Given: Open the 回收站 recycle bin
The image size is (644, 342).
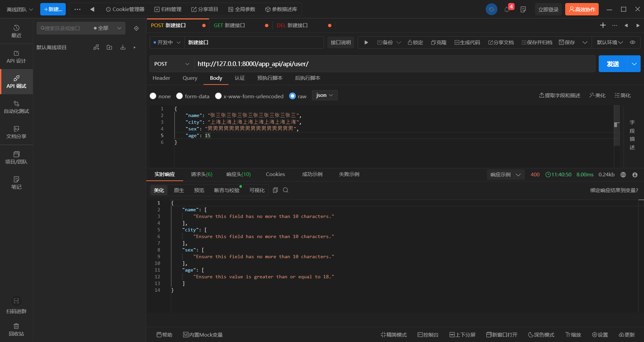Looking at the screenshot, I should click(x=16, y=330).
